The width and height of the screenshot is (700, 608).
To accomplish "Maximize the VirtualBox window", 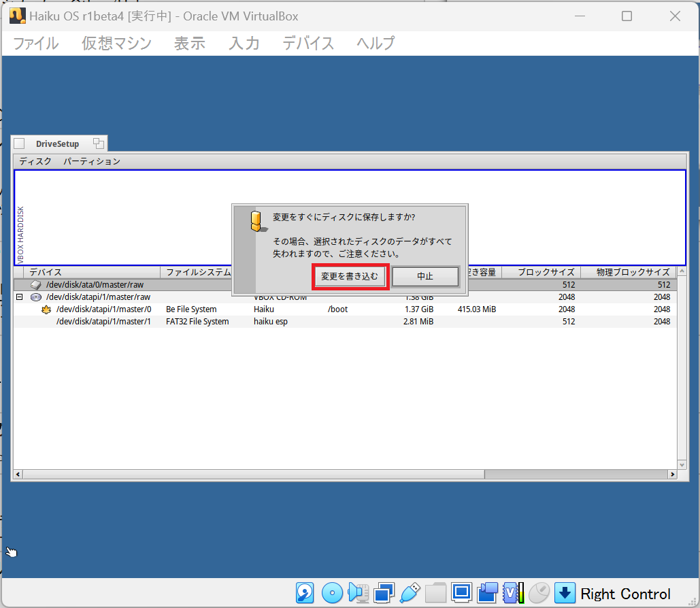I will click(627, 16).
